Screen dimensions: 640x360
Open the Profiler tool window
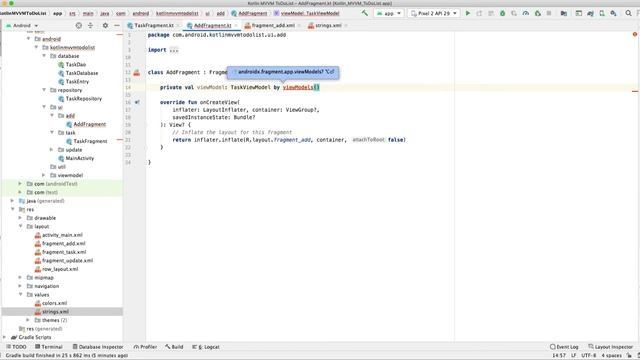click(145, 347)
